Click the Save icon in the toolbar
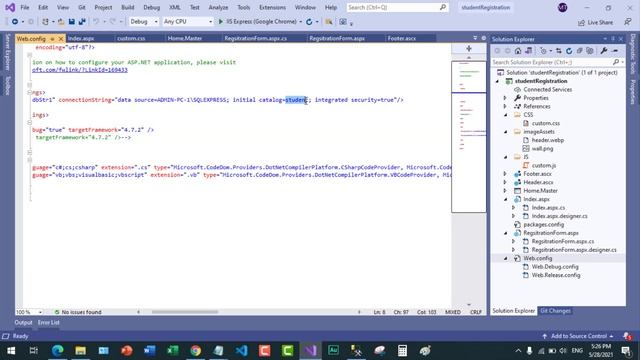The height and width of the screenshot is (360, 640). pos(71,22)
